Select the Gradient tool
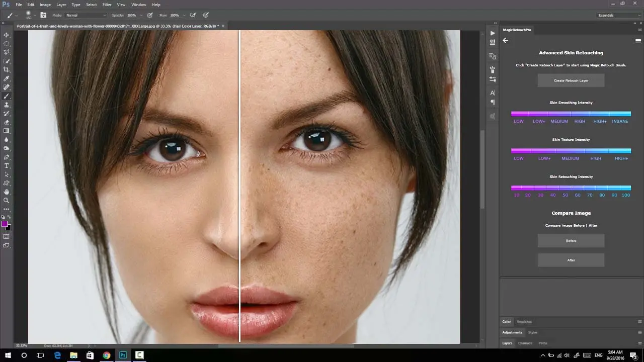Image resolution: width=644 pixels, height=362 pixels. [7, 131]
